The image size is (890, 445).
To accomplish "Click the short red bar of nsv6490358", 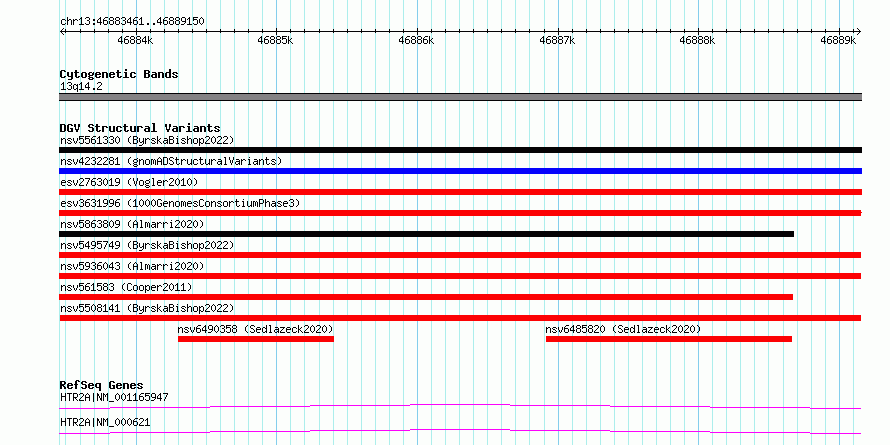I will 256,339.
